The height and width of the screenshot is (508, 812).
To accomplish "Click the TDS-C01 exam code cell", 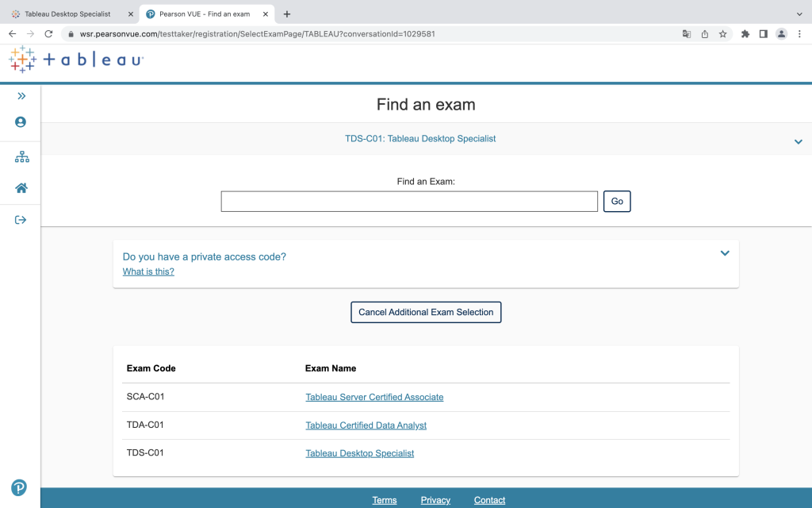I will click(x=145, y=452).
